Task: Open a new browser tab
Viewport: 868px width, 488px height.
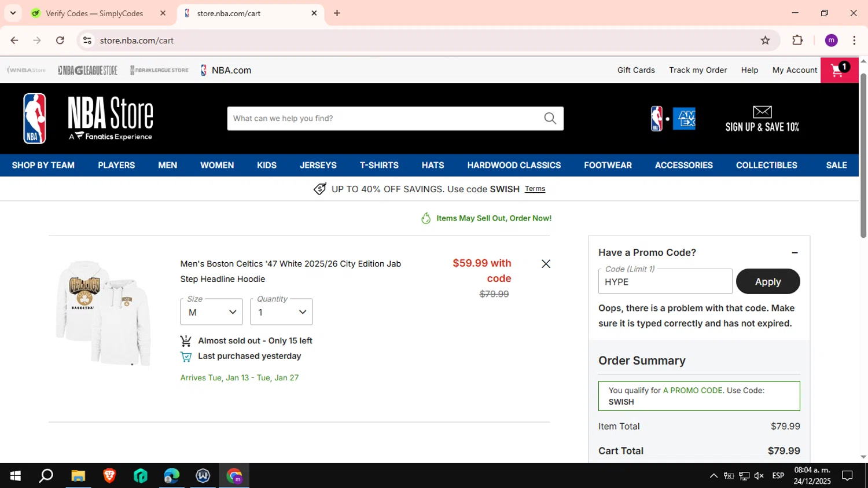Action: pyautogui.click(x=337, y=13)
